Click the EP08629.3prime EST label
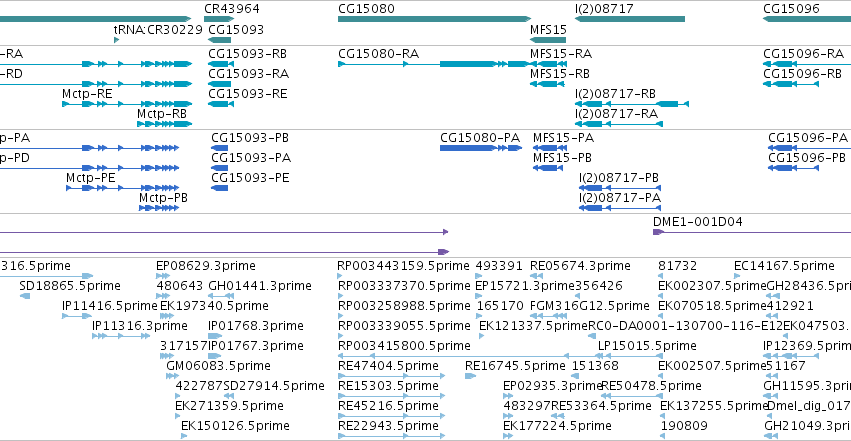This screenshot has height=441, width=851. (x=206, y=266)
